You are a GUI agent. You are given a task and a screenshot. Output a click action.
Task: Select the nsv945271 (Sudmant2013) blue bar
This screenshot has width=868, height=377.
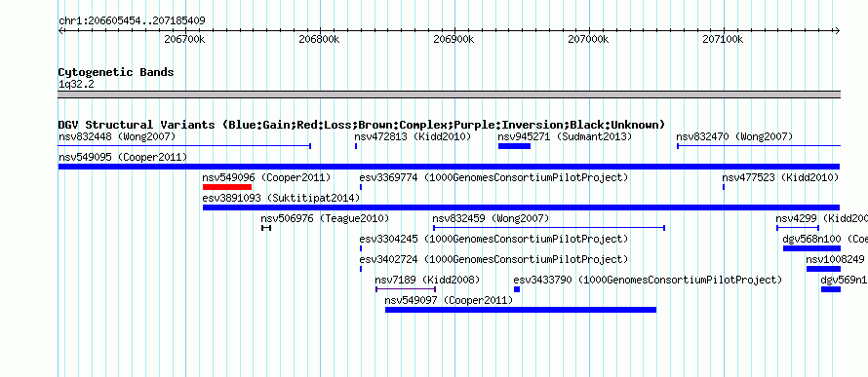[514, 146]
